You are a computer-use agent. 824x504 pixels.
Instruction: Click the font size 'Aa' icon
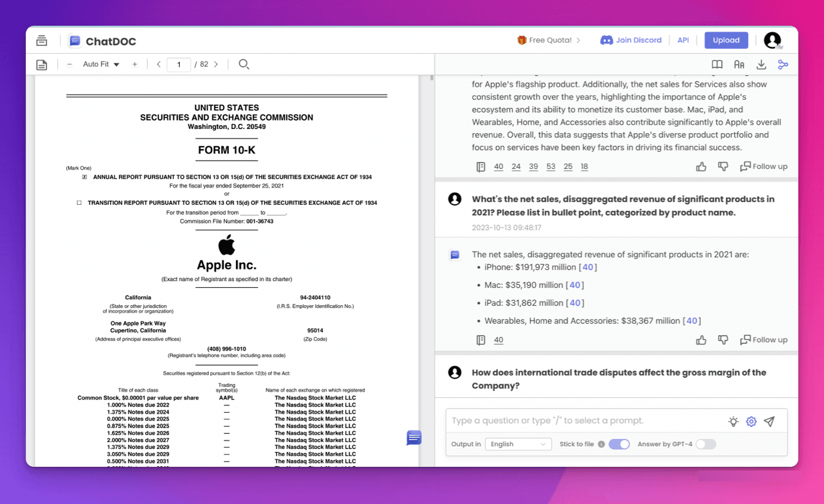point(739,64)
